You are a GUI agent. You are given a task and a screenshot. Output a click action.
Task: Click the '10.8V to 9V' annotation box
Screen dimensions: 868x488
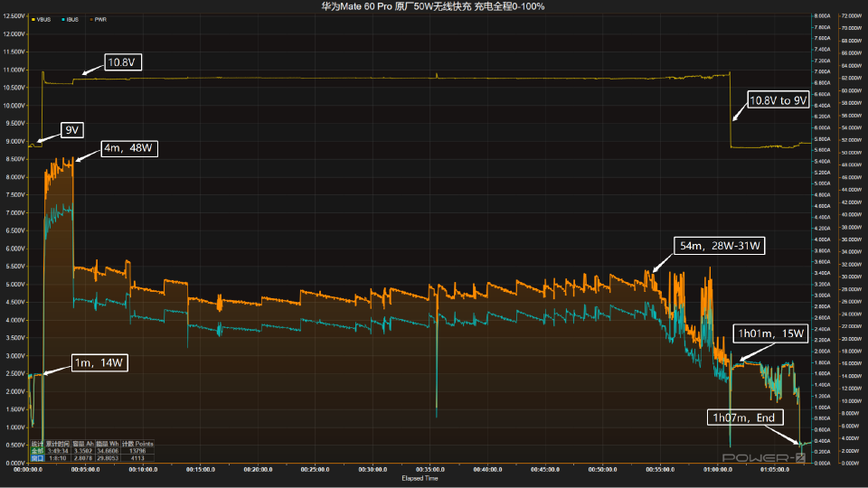[x=778, y=100]
